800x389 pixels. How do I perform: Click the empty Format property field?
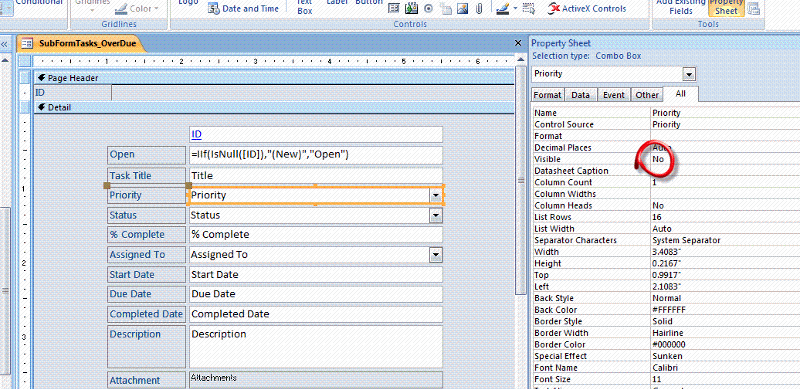[724, 136]
